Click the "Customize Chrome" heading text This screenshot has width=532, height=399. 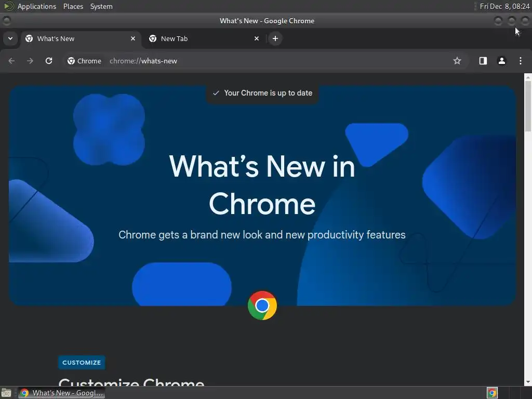tap(131, 382)
